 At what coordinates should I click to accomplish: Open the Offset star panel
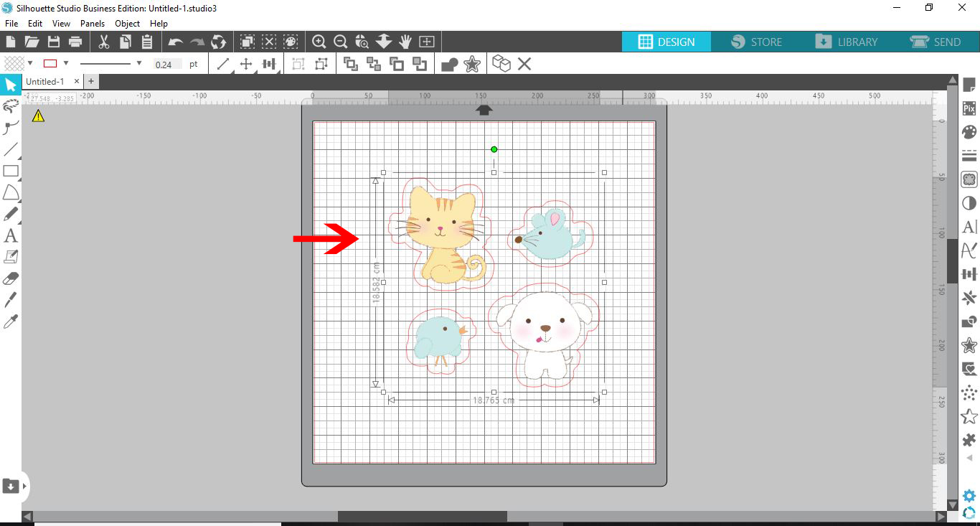(969, 345)
